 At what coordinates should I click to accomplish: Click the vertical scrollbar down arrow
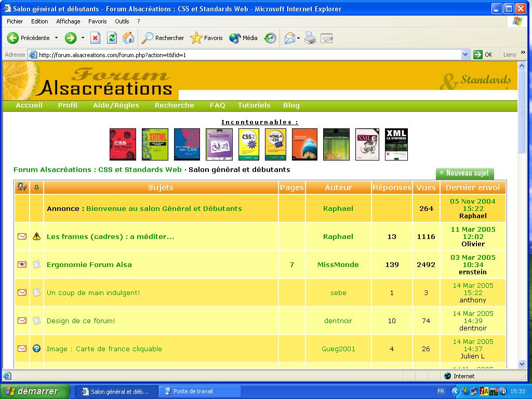[x=522, y=364]
